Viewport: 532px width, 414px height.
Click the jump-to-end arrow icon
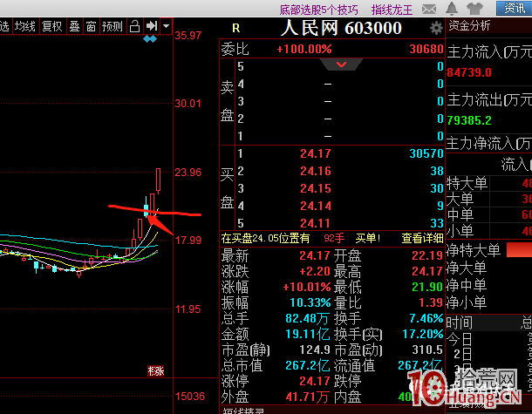152,26
